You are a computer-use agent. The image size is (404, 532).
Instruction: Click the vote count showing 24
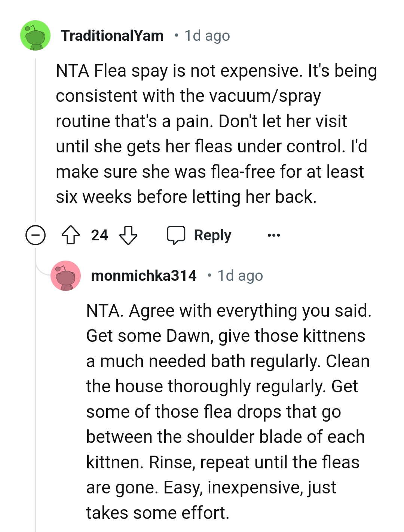[99, 235]
